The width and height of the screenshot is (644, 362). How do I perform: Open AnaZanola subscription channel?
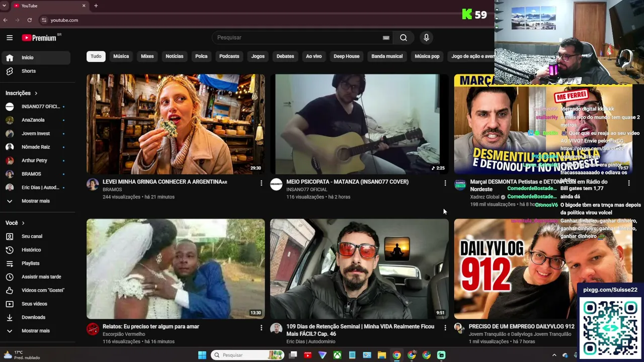click(x=35, y=120)
